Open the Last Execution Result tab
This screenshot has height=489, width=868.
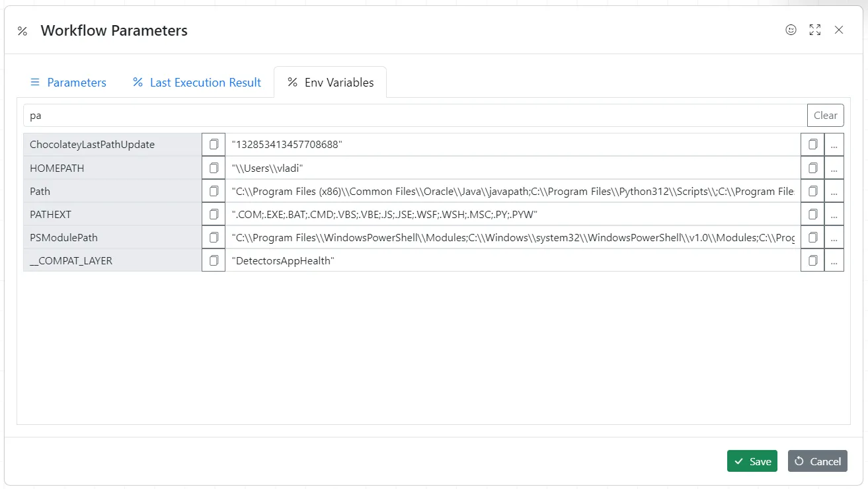click(x=197, y=82)
